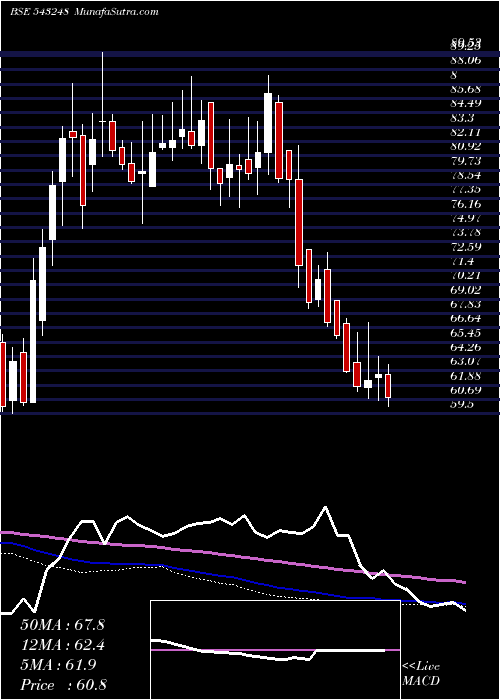Click the 78.54 price axis label

(x=465, y=175)
